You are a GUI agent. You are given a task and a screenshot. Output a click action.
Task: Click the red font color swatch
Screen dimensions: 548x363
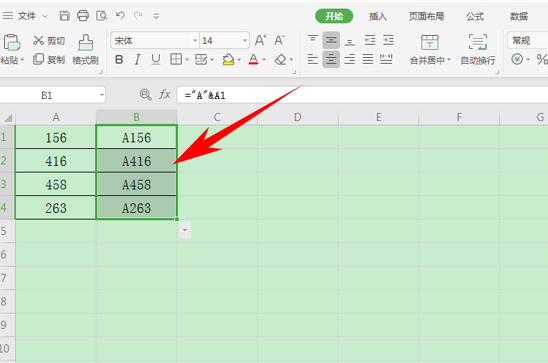pos(253,60)
